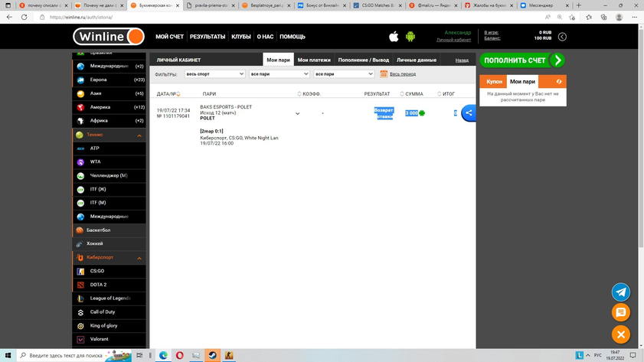Open the Купон tab in side panel
Viewport: 644px width, 362px height.
coord(494,81)
